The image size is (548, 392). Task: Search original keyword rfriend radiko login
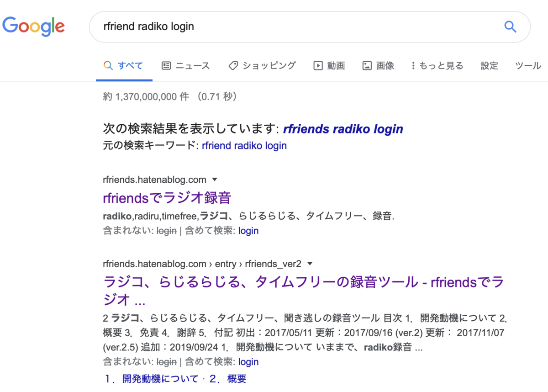[244, 146]
